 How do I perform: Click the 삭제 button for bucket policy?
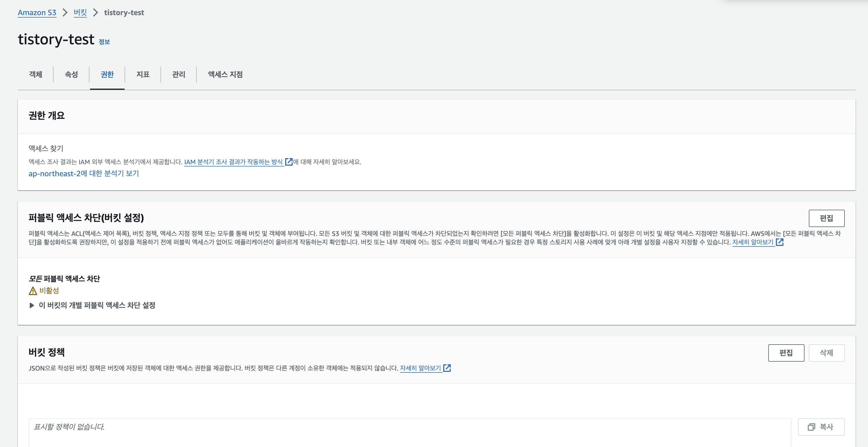point(826,353)
